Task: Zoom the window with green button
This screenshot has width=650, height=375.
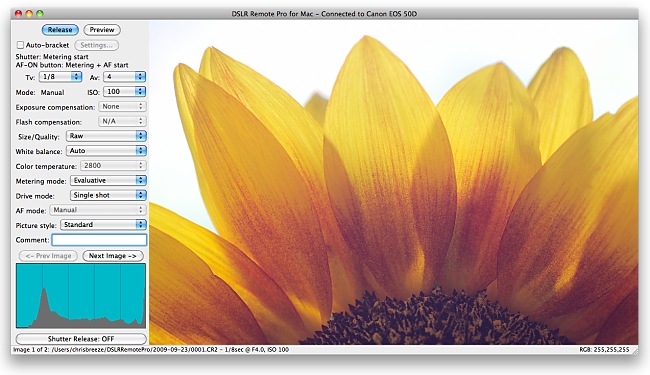Action: click(x=40, y=14)
